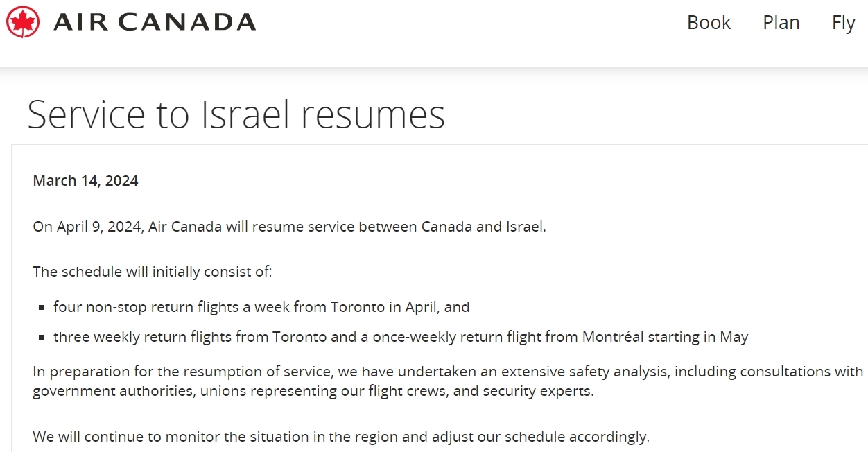Click the "government authorities" text
This screenshot has height=452, width=868.
pos(103,391)
